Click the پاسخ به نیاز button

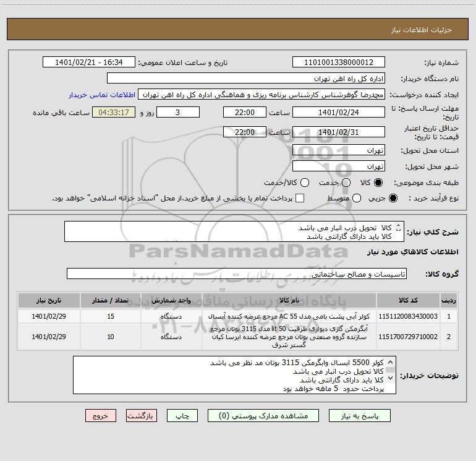[359, 416]
